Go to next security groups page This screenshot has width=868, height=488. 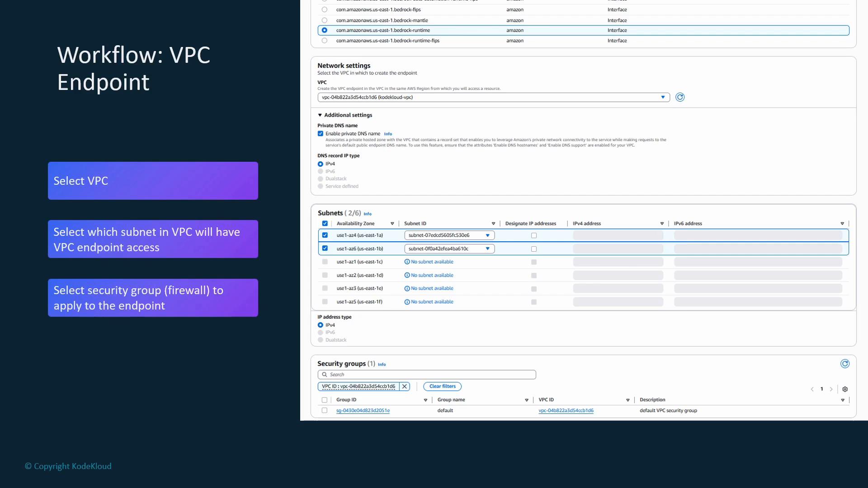[x=831, y=389]
